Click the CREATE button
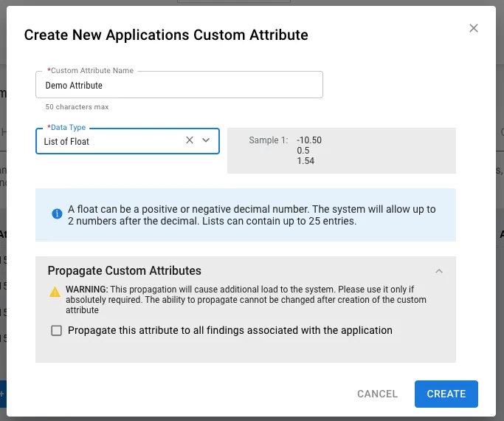The image size is (504, 421). pyautogui.click(x=446, y=394)
